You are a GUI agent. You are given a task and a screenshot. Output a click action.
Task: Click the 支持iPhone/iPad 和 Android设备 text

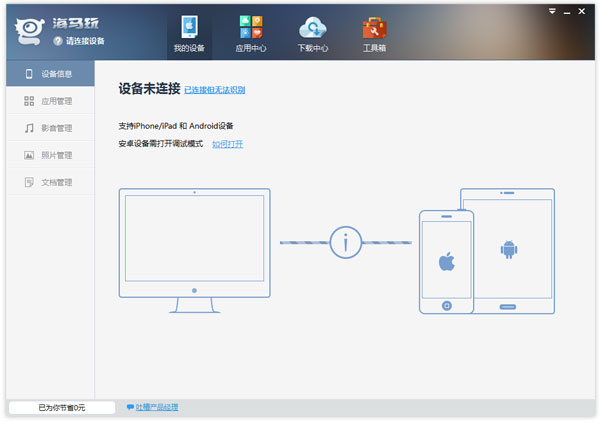[x=176, y=126]
